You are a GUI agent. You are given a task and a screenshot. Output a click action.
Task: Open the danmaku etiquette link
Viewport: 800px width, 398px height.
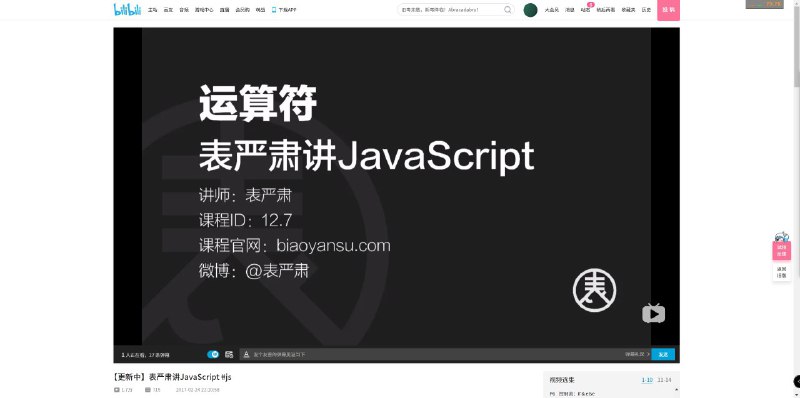(x=637, y=354)
